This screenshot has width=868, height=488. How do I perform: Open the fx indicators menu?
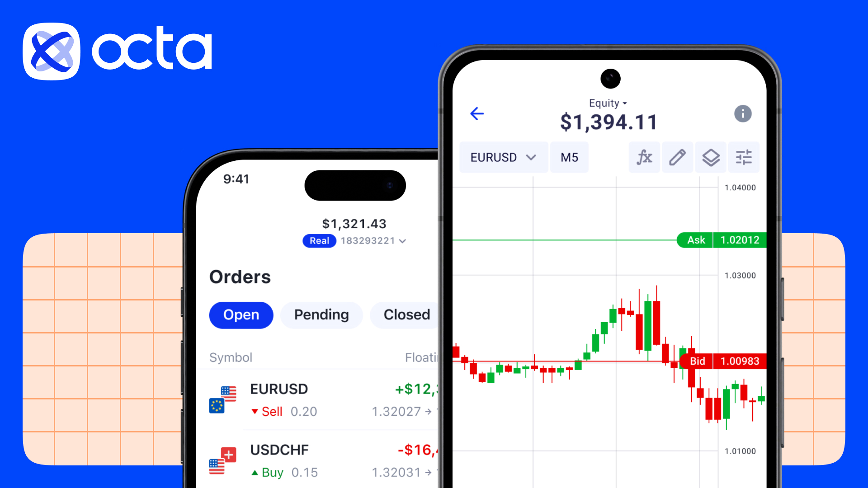coord(643,157)
